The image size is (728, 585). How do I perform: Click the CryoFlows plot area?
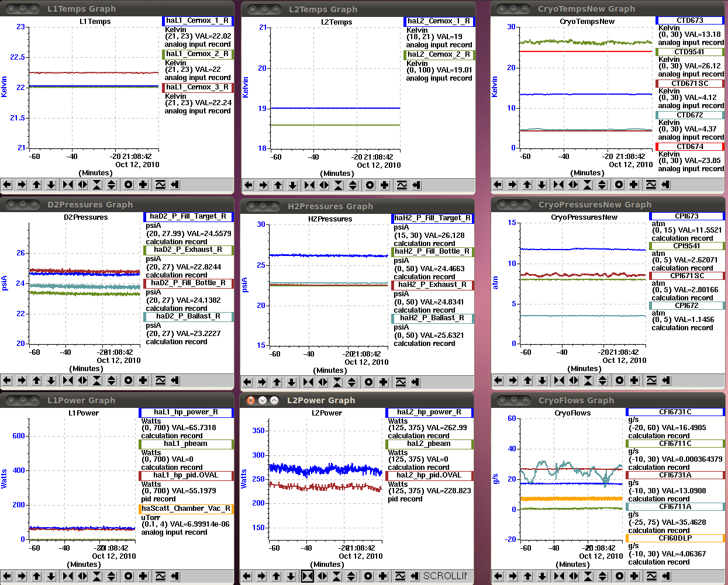click(571, 479)
